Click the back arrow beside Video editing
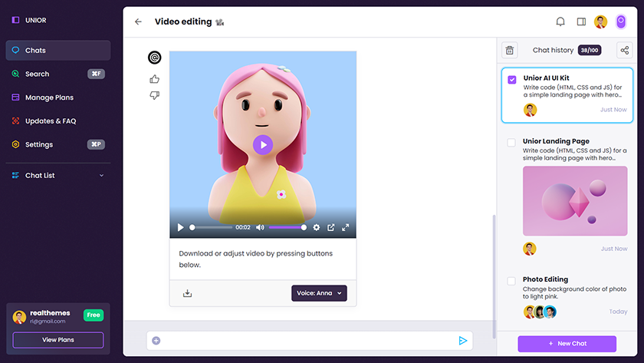 pyautogui.click(x=138, y=21)
